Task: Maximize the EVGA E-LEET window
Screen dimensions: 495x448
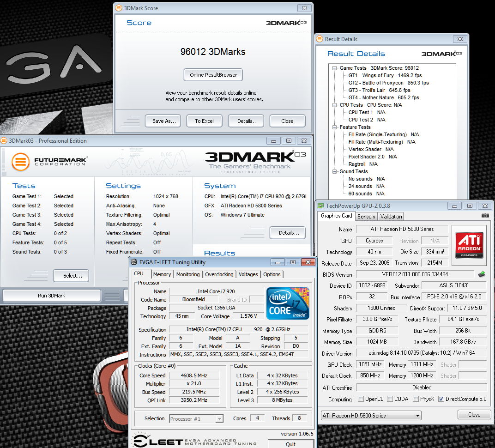Action: click(293, 262)
